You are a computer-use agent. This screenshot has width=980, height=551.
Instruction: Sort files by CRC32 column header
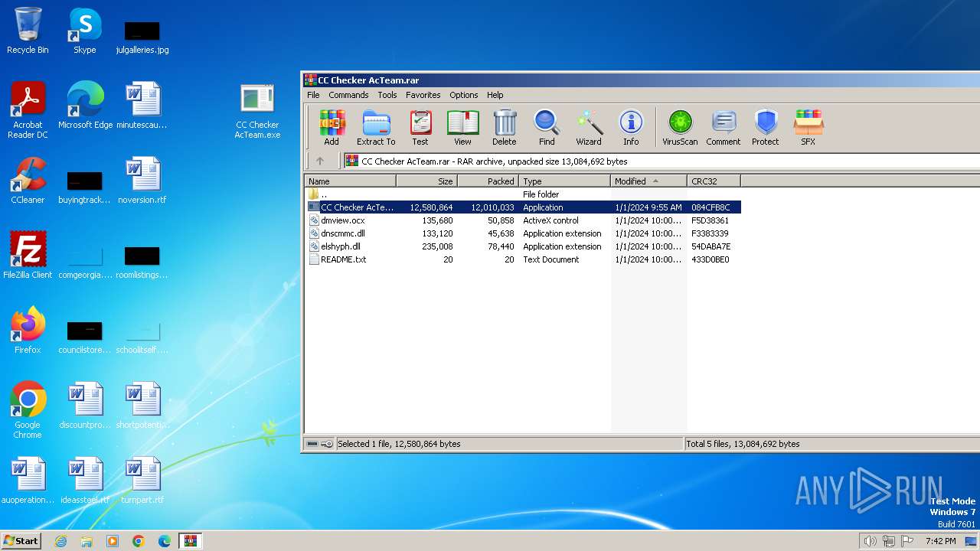point(714,181)
